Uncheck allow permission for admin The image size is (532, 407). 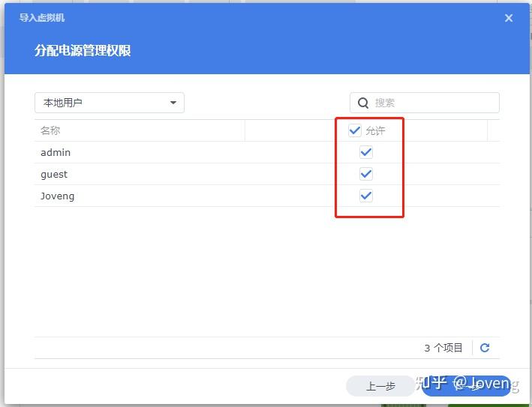[x=365, y=152]
